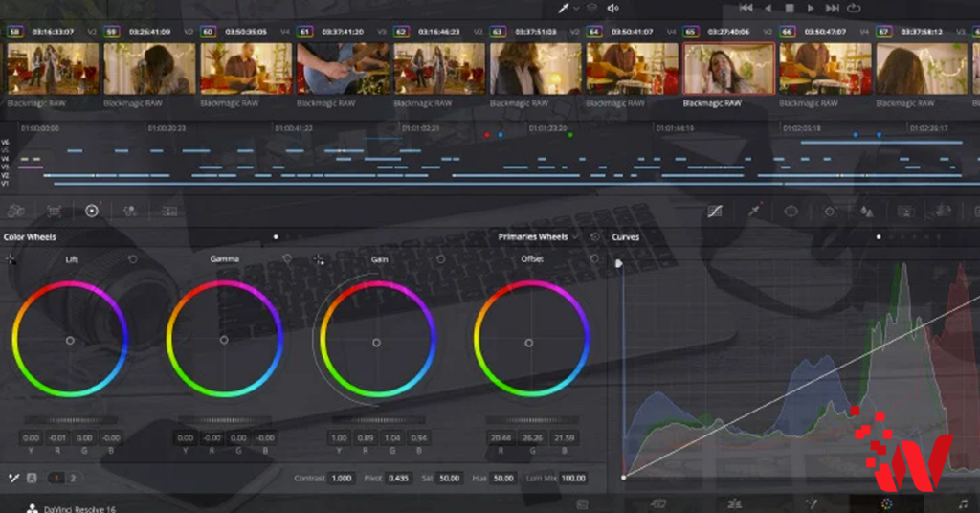Open the eyedropper viewer options dropdown arrow

[x=577, y=8]
